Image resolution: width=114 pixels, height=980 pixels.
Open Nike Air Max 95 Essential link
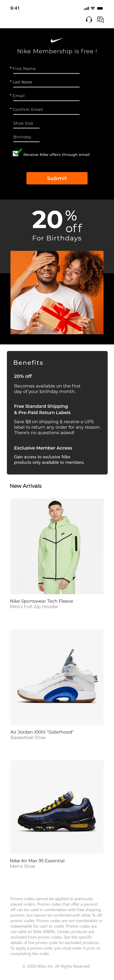pos(37,860)
